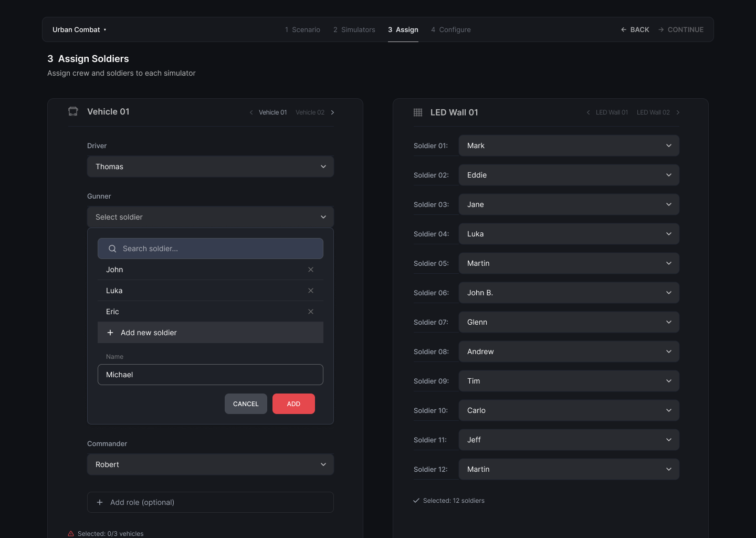Click the Name field containing Michael

(x=210, y=375)
